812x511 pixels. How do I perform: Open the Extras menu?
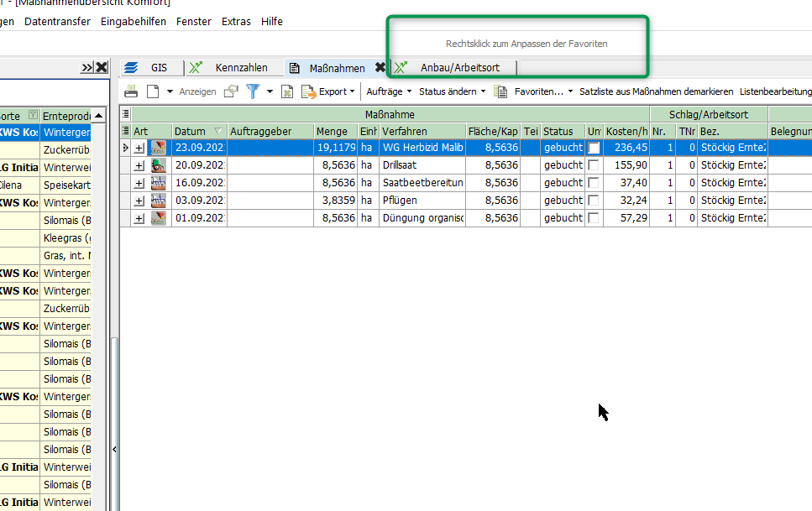[236, 22]
